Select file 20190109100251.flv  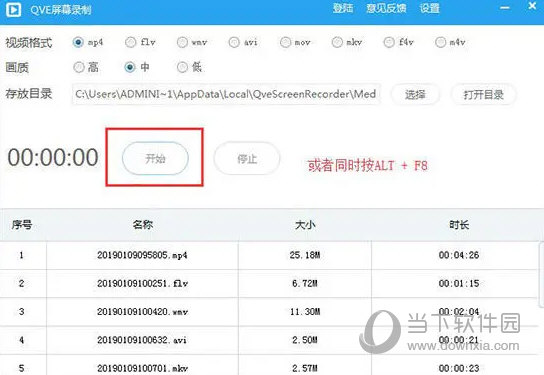[142, 283]
